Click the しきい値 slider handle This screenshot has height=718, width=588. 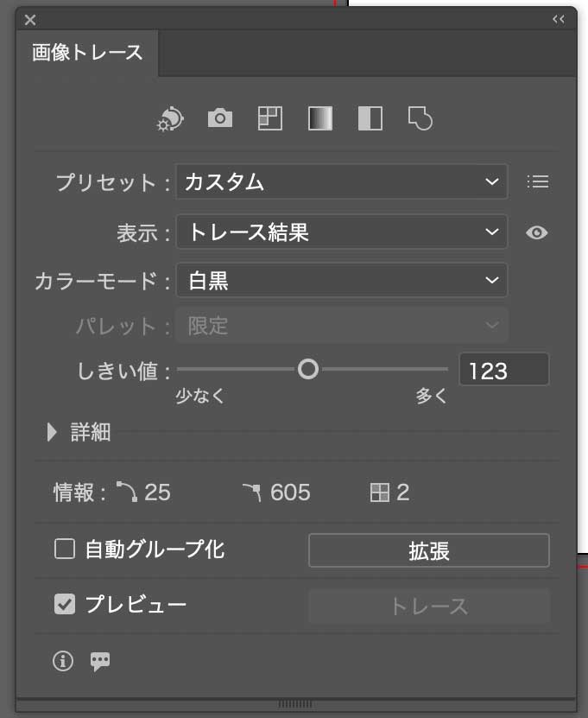click(x=308, y=369)
